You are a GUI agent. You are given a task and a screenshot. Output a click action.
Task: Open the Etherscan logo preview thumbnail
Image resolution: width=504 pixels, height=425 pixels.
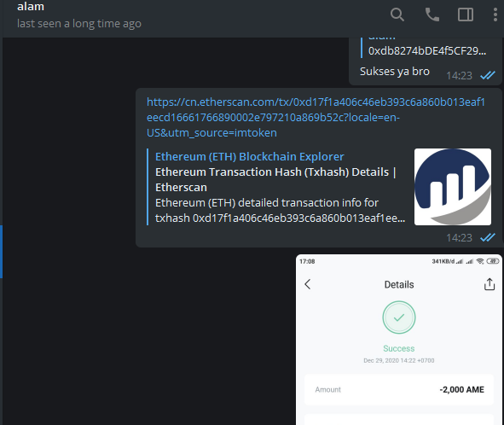click(x=453, y=187)
